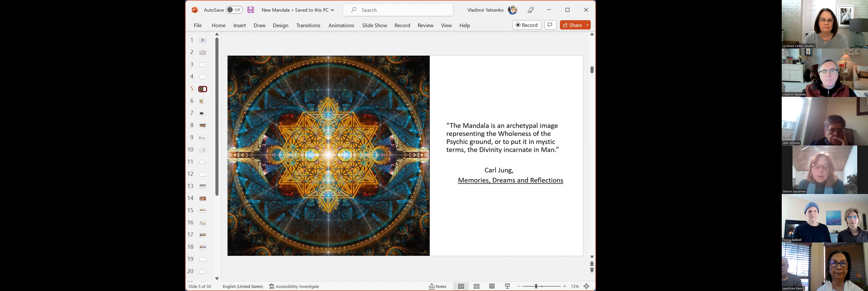Open the Transitions ribbon tab
Viewport: 868px width, 291px height.
308,25
